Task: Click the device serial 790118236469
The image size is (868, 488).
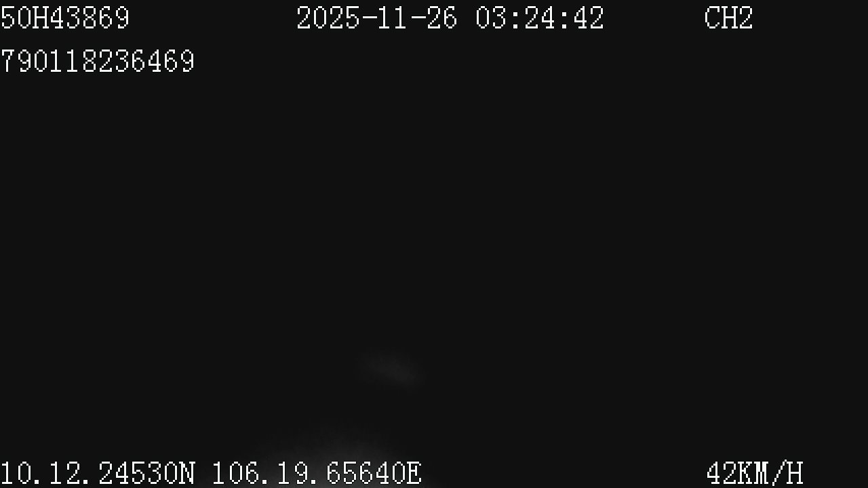Action: pos(98,62)
